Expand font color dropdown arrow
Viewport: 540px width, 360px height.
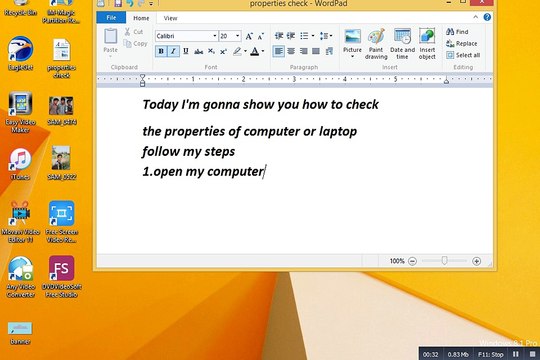(x=263, y=52)
